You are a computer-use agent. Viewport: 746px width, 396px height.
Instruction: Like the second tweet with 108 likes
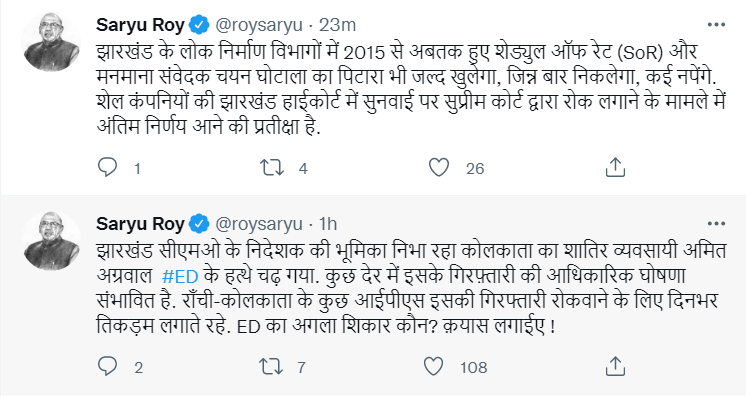(x=433, y=366)
